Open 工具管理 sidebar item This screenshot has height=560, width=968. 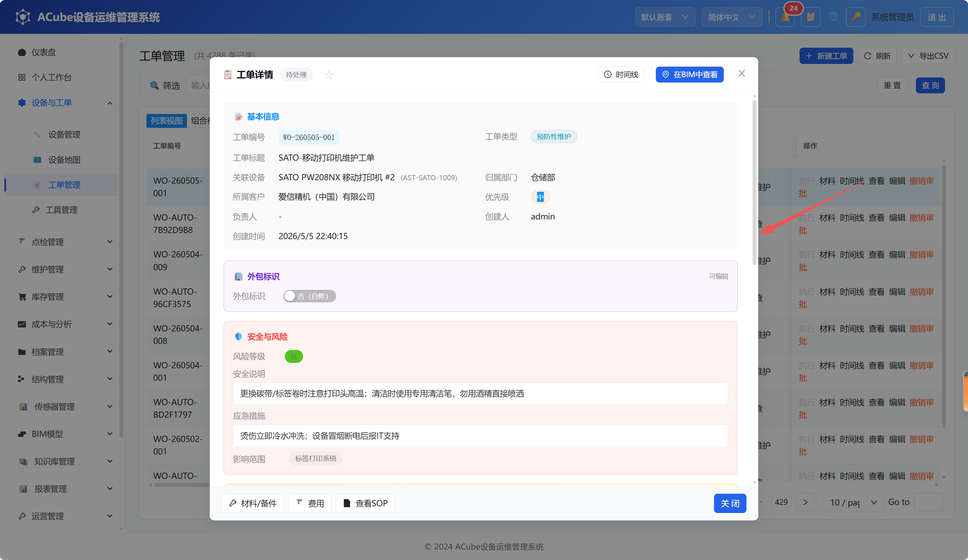pos(62,210)
